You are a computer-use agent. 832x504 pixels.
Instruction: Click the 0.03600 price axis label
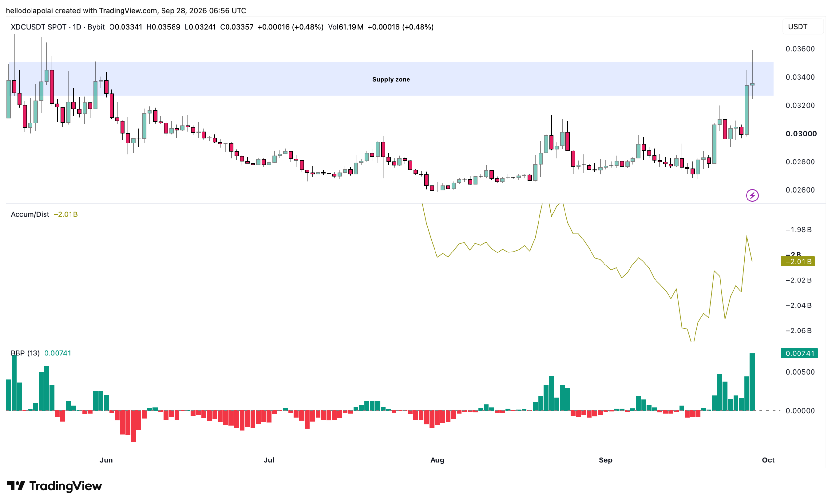tap(800, 49)
